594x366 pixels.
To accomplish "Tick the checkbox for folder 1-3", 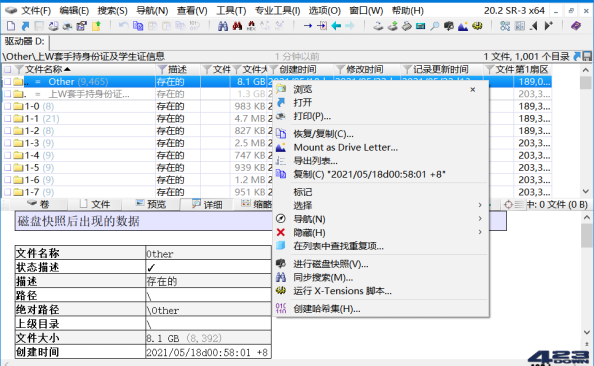I will [x=7, y=143].
